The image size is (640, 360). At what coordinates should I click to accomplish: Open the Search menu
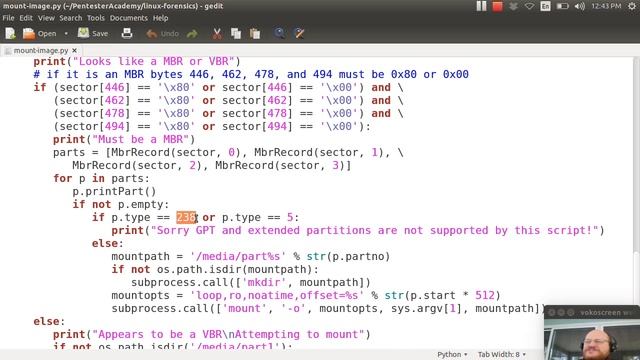click(x=71, y=18)
